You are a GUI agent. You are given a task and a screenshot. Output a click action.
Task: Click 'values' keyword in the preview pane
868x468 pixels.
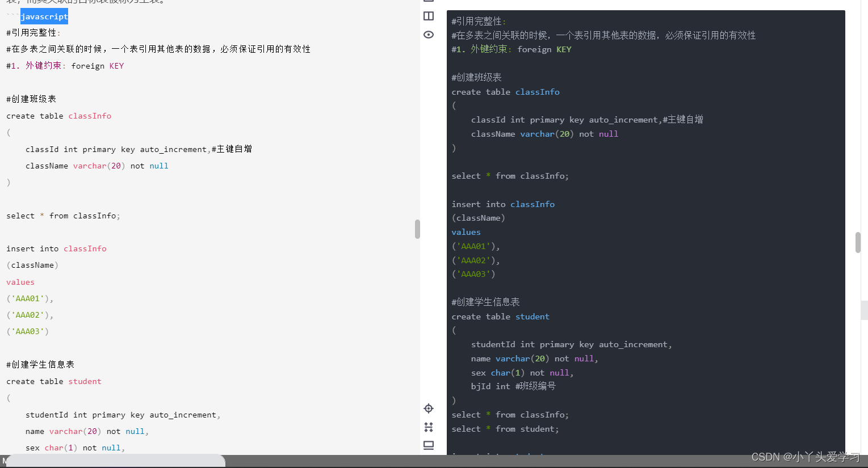tap(466, 232)
